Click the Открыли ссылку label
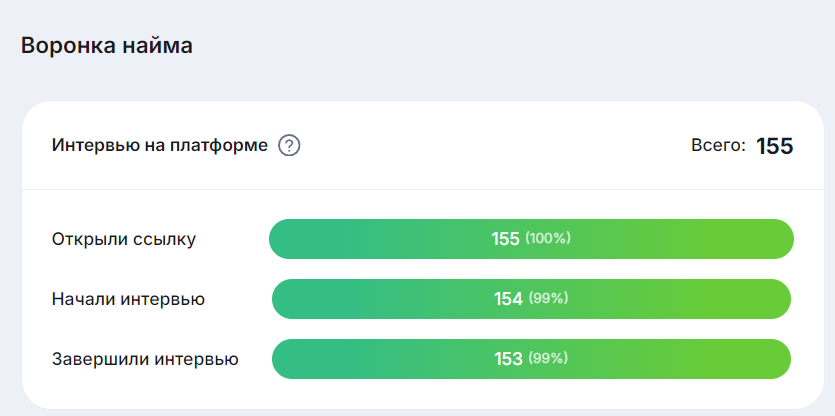Image resolution: width=835 pixels, height=416 pixels. tap(124, 240)
